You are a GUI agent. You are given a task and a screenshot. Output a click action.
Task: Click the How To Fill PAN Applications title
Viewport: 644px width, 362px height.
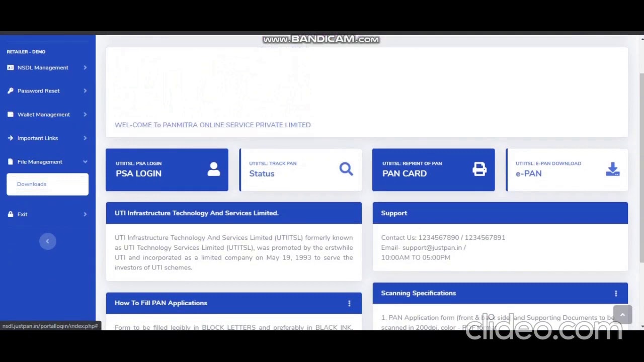(x=161, y=303)
